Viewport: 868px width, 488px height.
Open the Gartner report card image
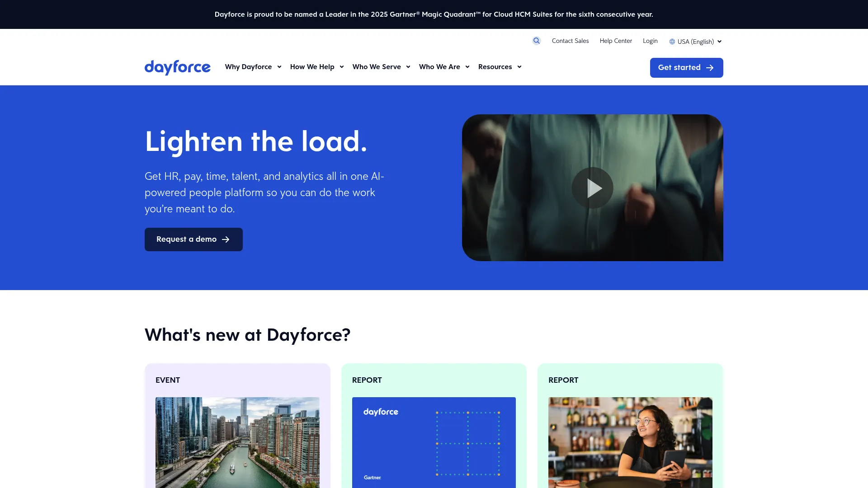click(434, 442)
